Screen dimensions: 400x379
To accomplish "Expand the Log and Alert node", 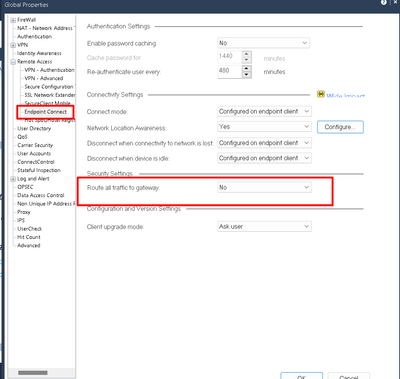I will coord(13,179).
